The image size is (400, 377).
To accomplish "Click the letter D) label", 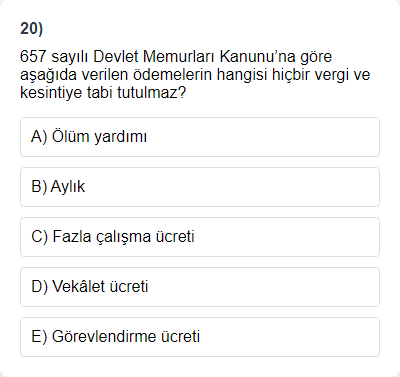I will point(40,287).
